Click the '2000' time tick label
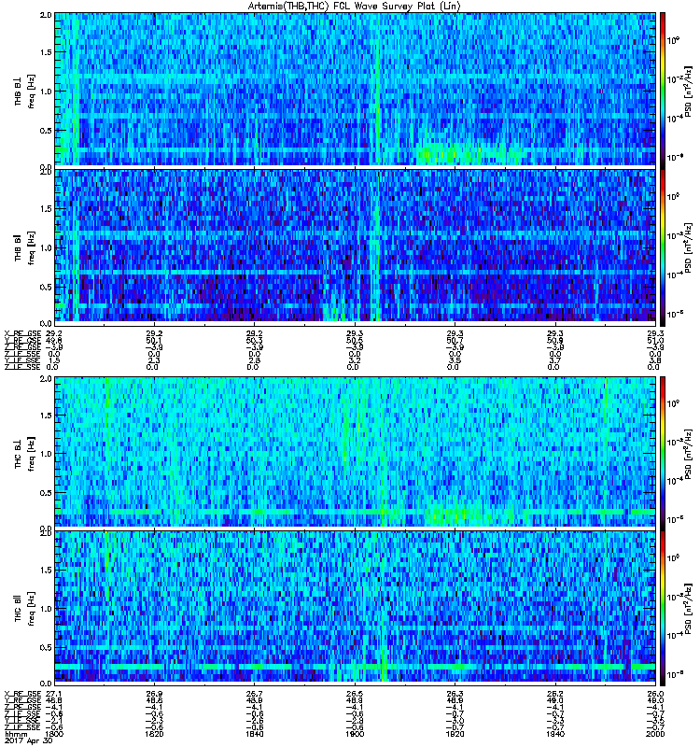This screenshot has width=700, height=747. 655,734
